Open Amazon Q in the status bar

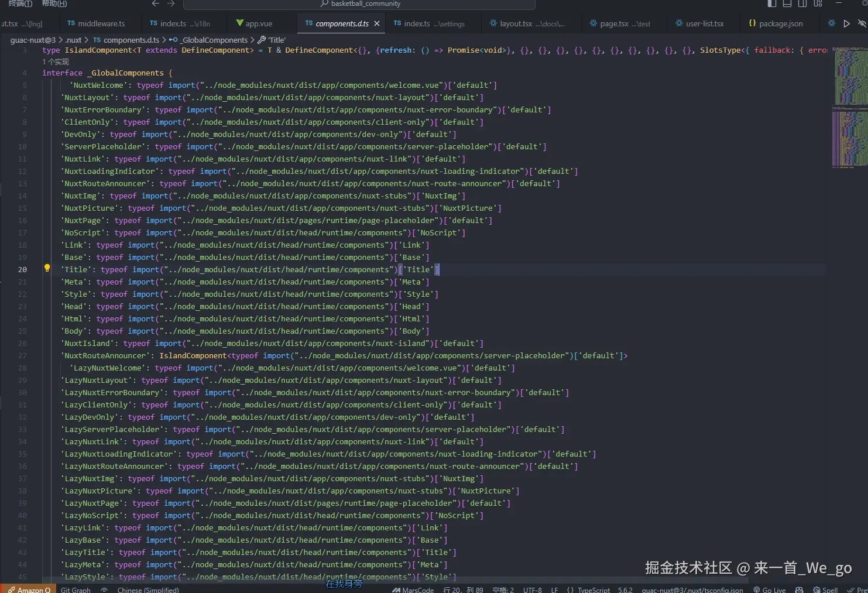coord(29,589)
